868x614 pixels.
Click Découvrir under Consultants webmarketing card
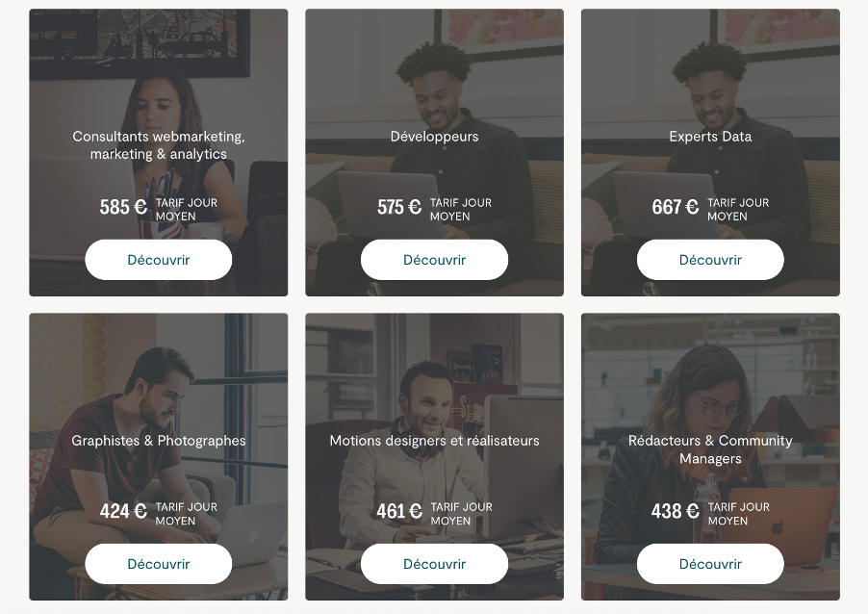click(x=159, y=260)
